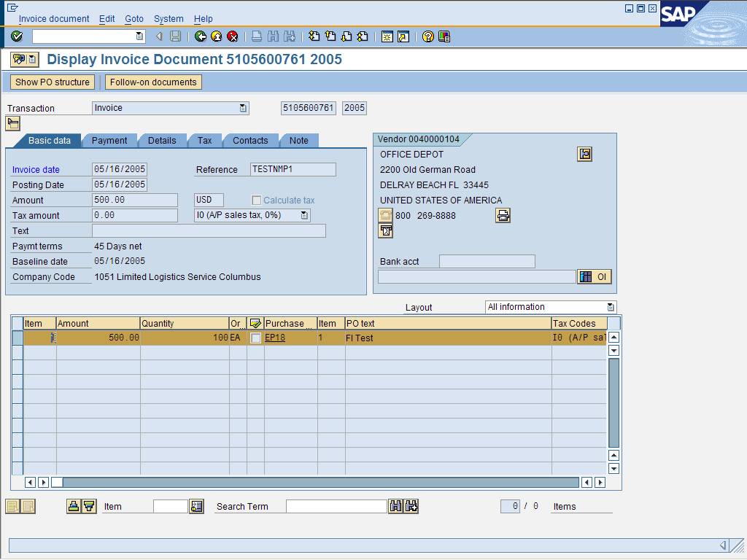The height and width of the screenshot is (560, 747).
Task: Click the table scroll-up arrow beside EP18 row
Action: (614, 338)
